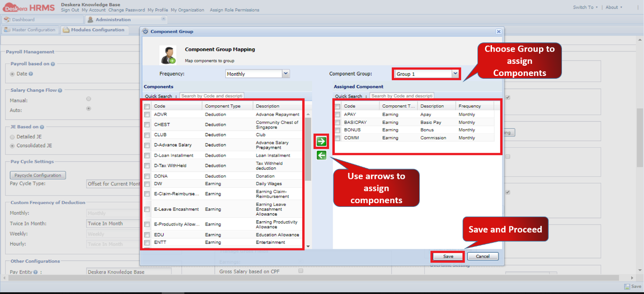This screenshot has height=294, width=644.
Task: Click the green left arrow to unassign components
Action: (x=321, y=155)
